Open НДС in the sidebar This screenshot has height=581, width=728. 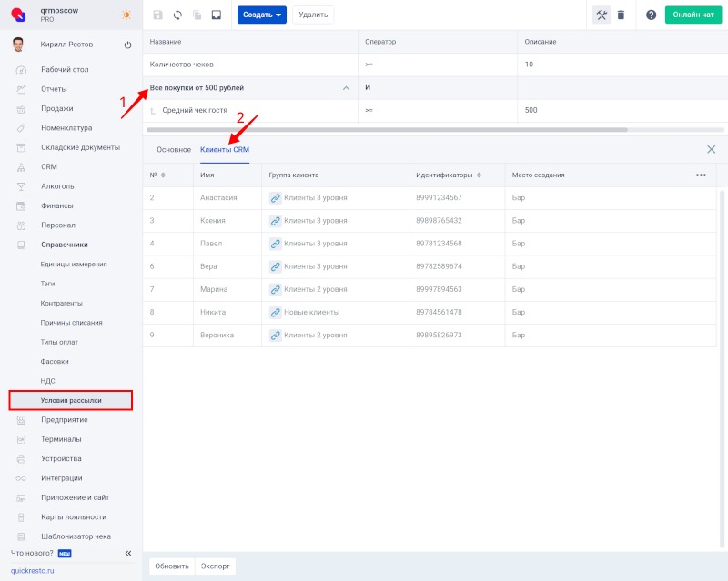[47, 382]
